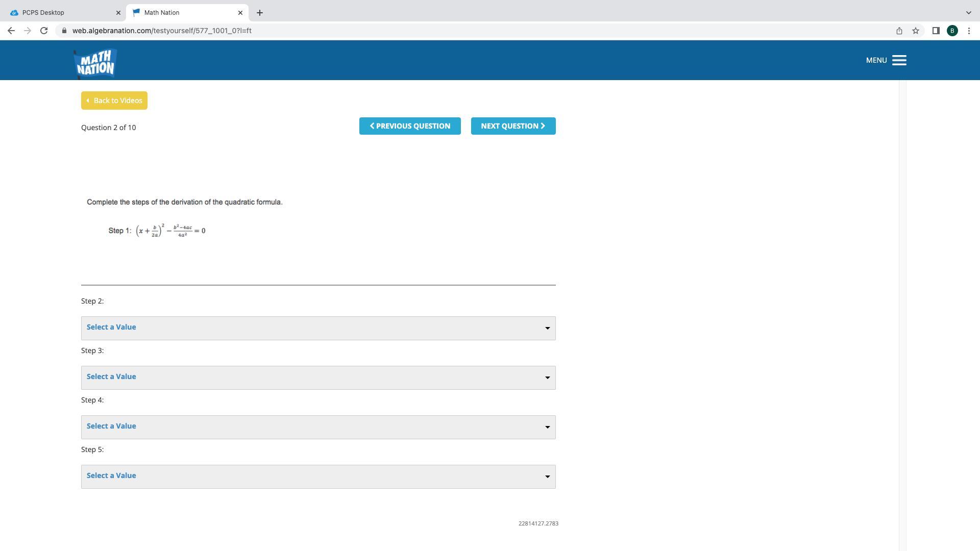Switch to the PCPS Desktop tab
980x551 pixels.
(x=61, y=13)
